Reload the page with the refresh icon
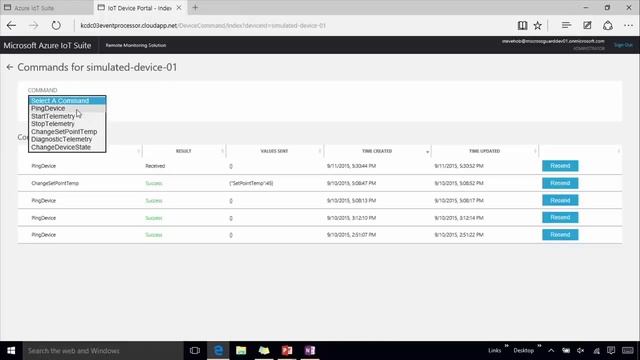 pyautogui.click(x=56, y=25)
